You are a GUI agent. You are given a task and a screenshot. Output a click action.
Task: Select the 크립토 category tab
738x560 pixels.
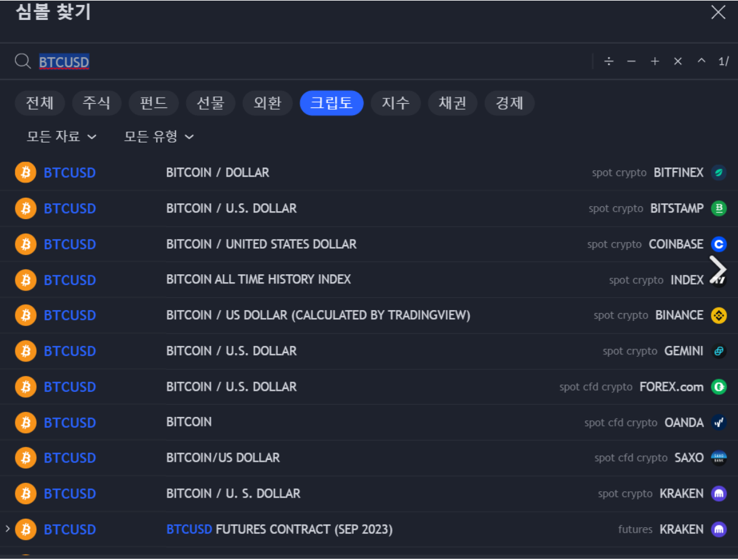331,103
